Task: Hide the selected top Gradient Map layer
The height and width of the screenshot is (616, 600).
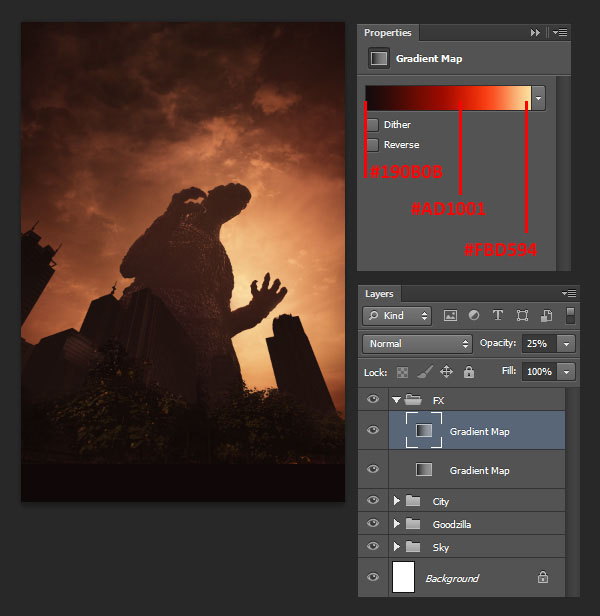Action: [373, 430]
